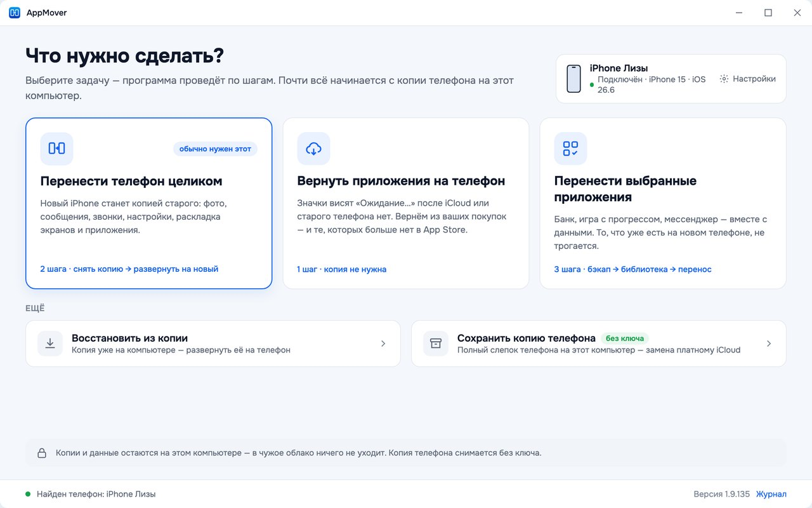Click the download arrow icon for restore from copy
The width and height of the screenshot is (812, 508).
pyautogui.click(x=50, y=344)
